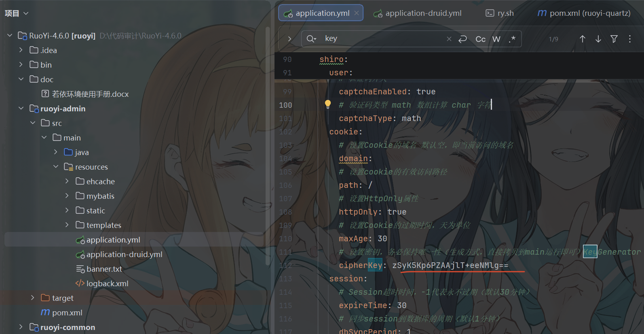Select the mybatis folder
Image resolution: width=644 pixels, height=334 pixels.
[x=95, y=196]
